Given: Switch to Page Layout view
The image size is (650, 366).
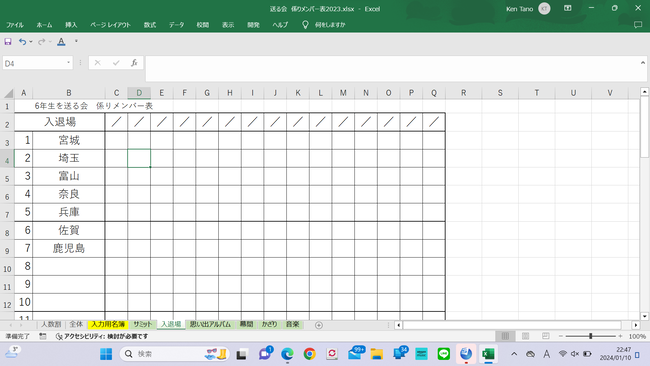Looking at the screenshot, I should (526, 336).
